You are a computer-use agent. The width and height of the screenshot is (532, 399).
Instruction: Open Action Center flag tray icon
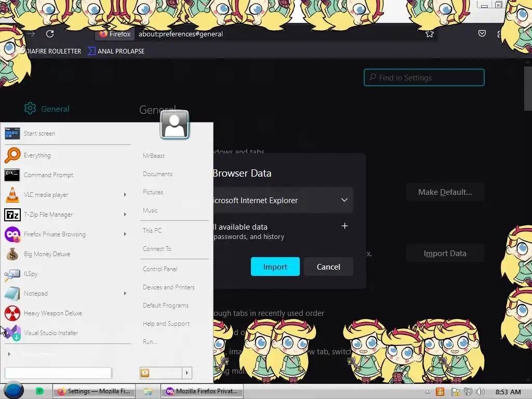455,392
